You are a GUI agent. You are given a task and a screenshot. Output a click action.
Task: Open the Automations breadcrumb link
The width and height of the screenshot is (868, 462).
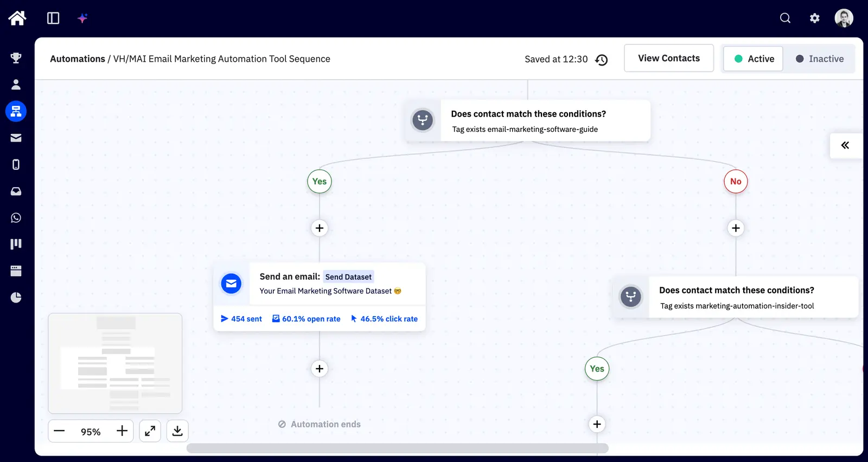tap(78, 59)
